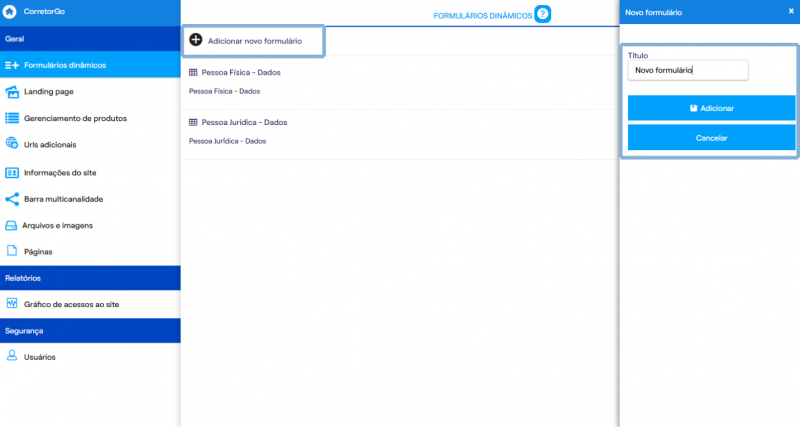Open the Pessoa Física - Dados form title

pyautogui.click(x=241, y=72)
